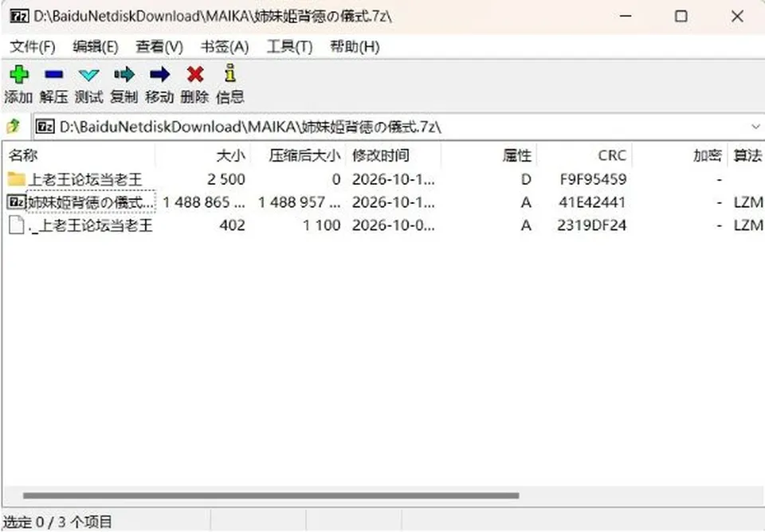Viewport: 765px width, 532px height.
Task: Select the archive row 姉妹姫背徳の儀式…
Action: pyautogui.click(x=384, y=201)
